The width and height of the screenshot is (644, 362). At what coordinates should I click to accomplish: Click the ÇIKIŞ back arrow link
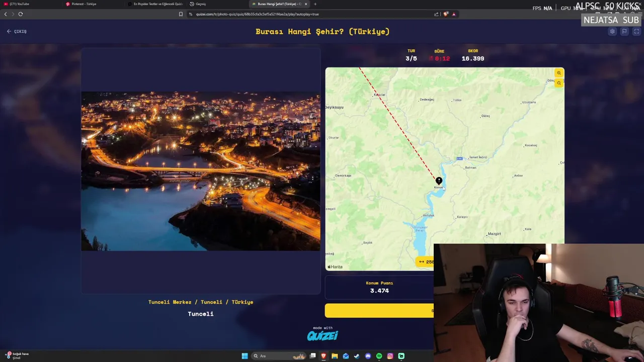[x=17, y=31]
